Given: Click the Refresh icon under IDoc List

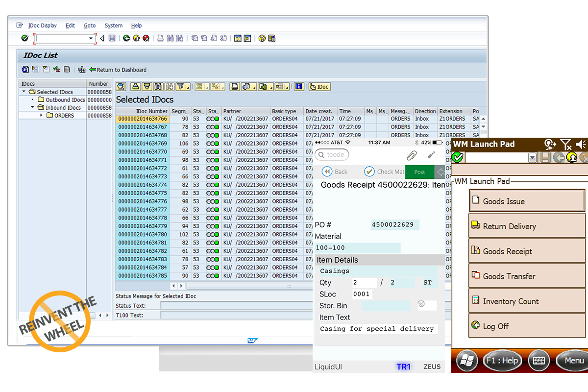Looking at the screenshot, I should (x=25, y=70).
